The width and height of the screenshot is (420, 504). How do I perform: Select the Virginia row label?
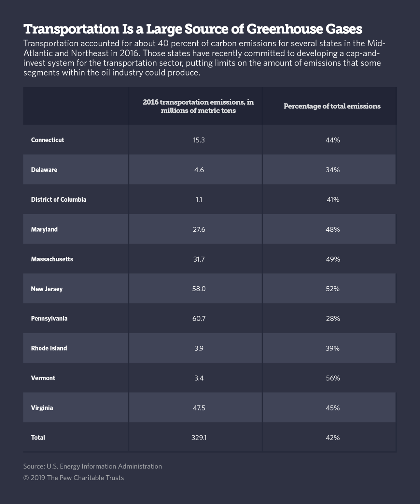(42, 408)
